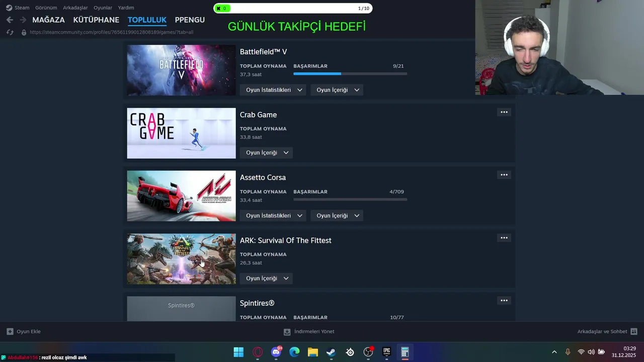Open Epic Games Launcher from the taskbar
This screenshot has width=644, height=362.
[x=386, y=352]
